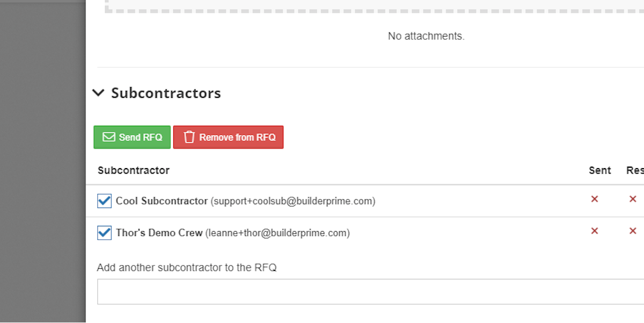Uncheck the Thor's Demo Crew checkbox
The height and width of the screenshot is (323, 644).
(104, 233)
